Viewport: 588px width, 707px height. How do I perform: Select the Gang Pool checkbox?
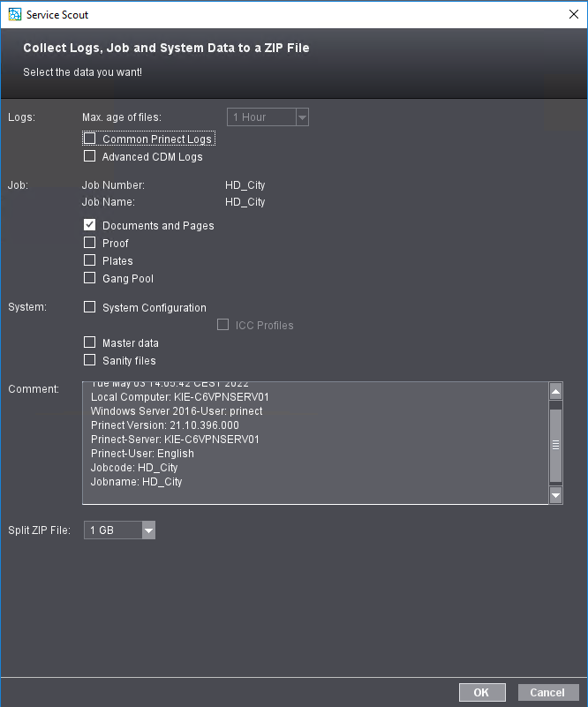[x=89, y=278]
